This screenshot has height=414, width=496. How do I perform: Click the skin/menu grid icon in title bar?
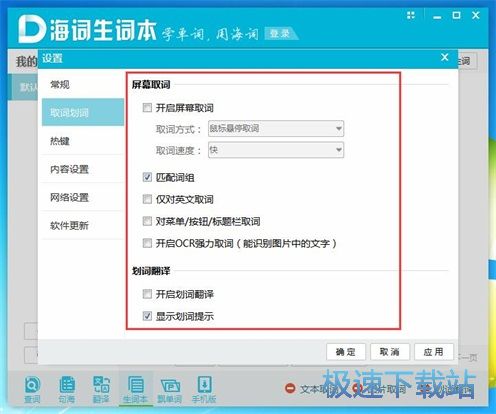pyautogui.click(x=411, y=15)
